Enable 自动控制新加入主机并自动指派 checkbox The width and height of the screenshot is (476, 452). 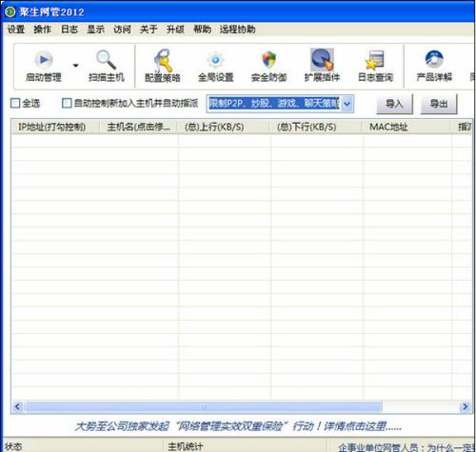(67, 103)
